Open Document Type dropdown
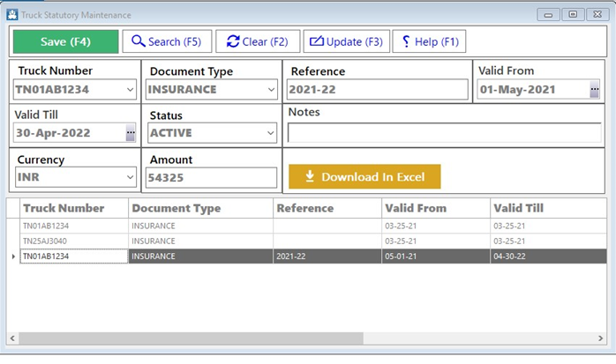The width and height of the screenshot is (616, 364). [x=271, y=89]
